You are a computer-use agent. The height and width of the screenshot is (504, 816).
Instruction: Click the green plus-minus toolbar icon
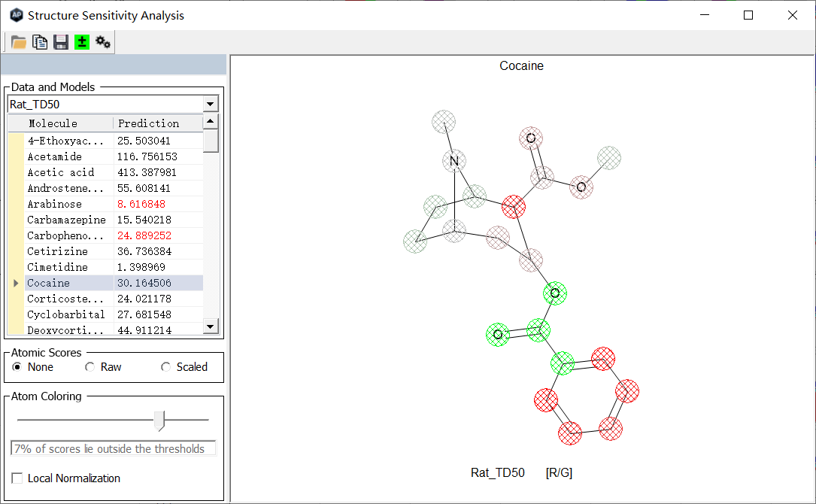(x=82, y=42)
